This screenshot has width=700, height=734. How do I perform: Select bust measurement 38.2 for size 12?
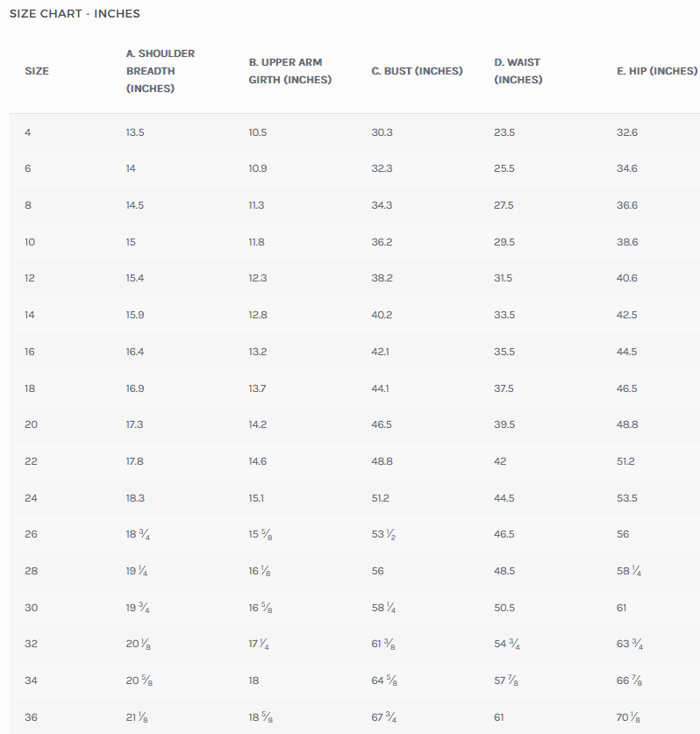(382, 278)
